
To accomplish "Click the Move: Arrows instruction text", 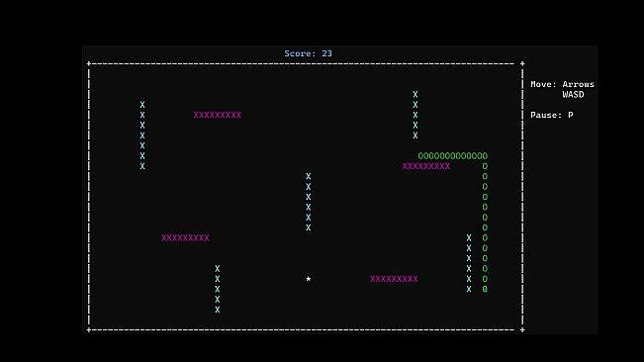I will [x=562, y=84].
